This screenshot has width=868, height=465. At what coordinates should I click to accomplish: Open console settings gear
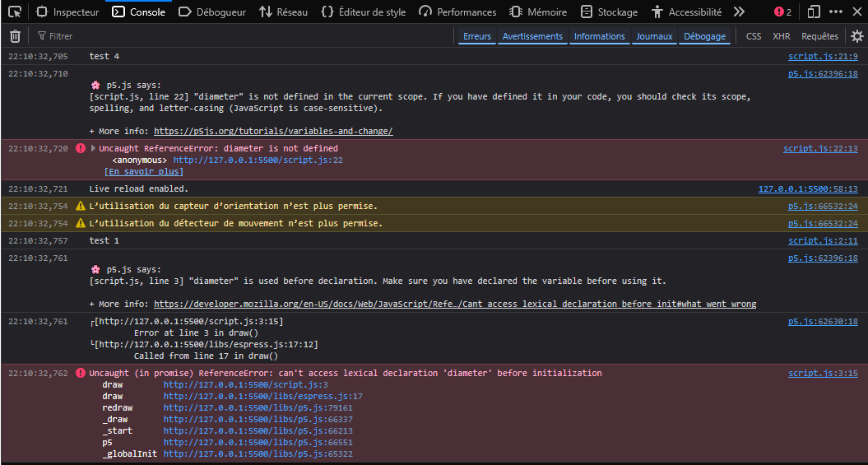(856, 36)
